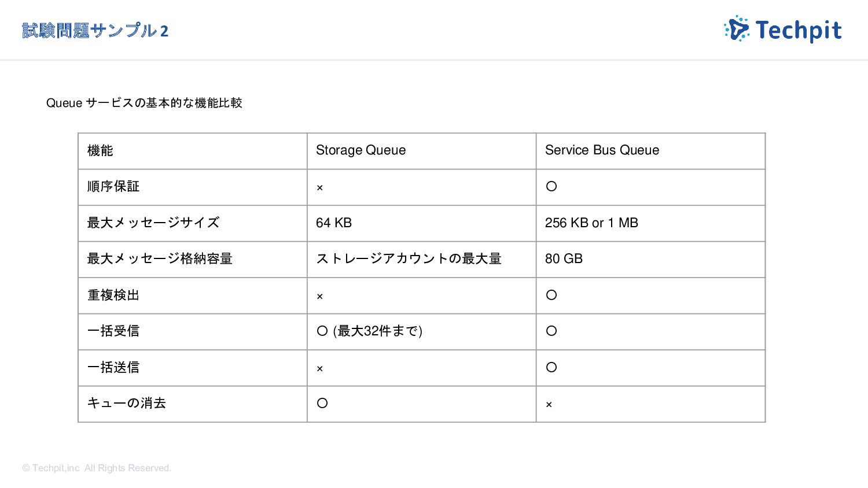Select the ストレージアカウントの最大量 cell
868x488 pixels.
[x=421, y=259]
